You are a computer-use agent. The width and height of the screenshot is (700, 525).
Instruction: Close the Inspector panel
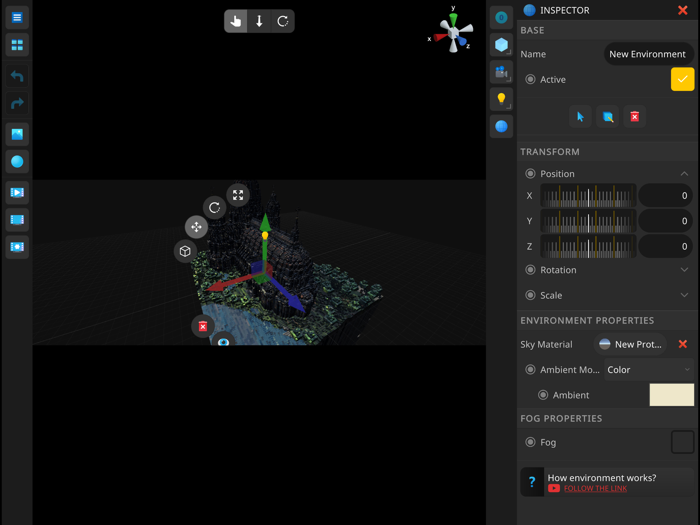point(683,10)
